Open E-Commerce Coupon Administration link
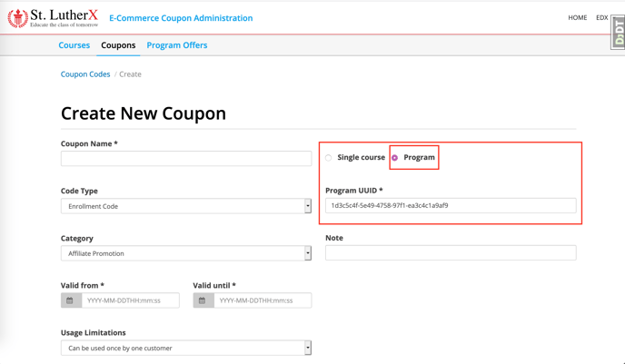The width and height of the screenshot is (625, 364). click(181, 18)
